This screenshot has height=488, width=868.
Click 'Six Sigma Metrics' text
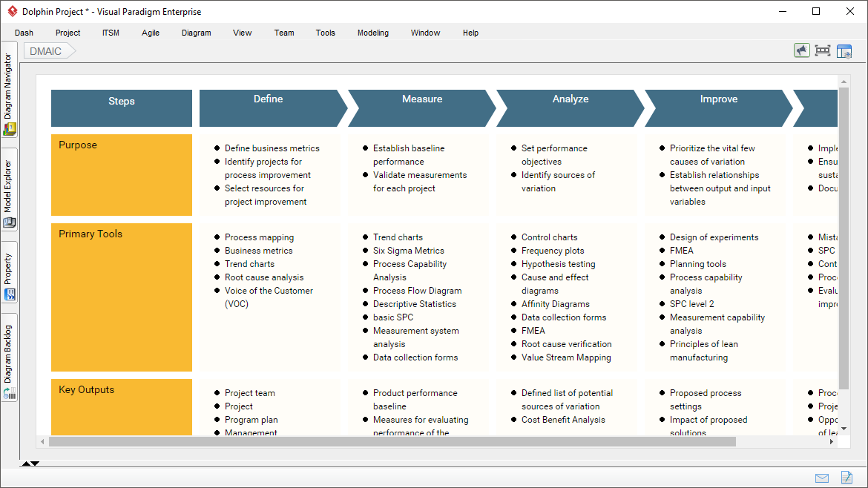pyautogui.click(x=409, y=251)
